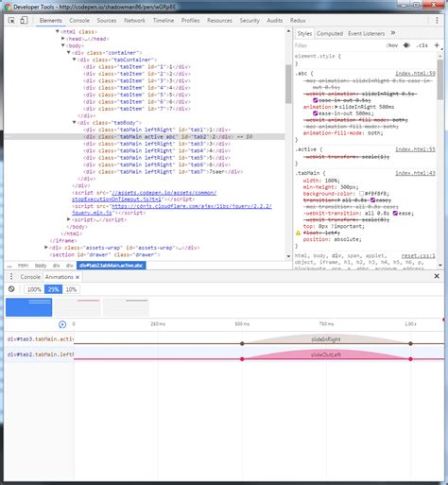Open the Audits panel tab
This screenshot has width=448, height=485.
click(274, 21)
